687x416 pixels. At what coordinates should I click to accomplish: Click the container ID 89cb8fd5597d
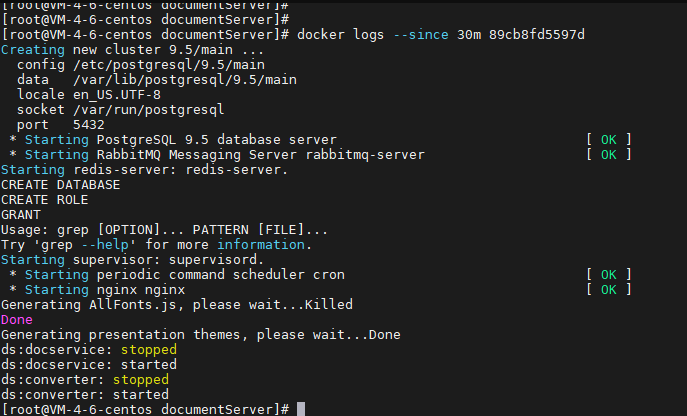point(537,35)
